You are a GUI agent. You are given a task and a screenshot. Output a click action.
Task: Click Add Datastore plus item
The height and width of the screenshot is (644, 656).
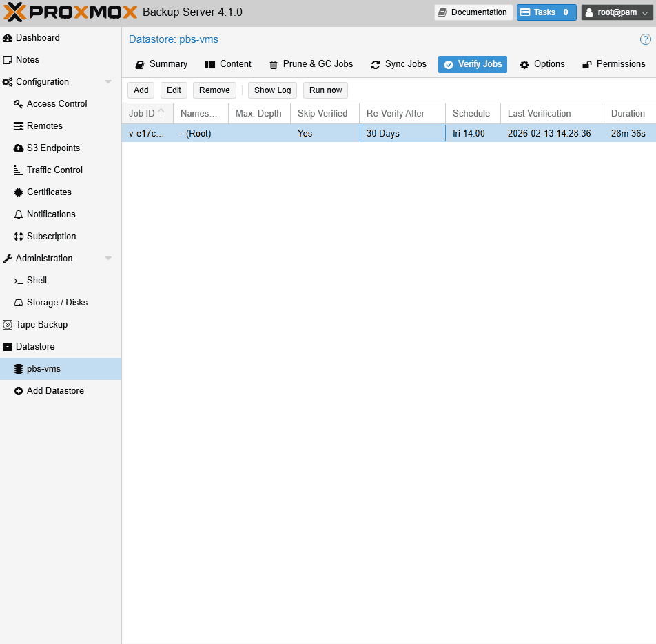click(54, 391)
